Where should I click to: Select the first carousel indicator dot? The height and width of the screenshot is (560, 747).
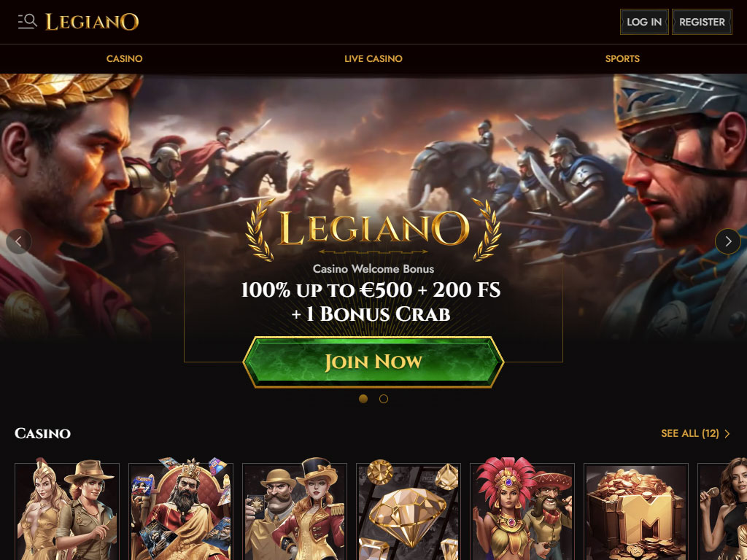point(363,399)
